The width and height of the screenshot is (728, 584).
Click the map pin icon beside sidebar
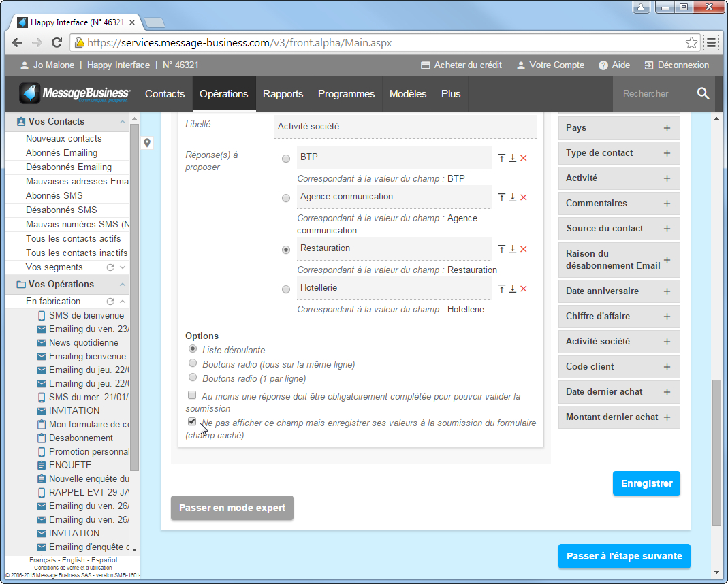[x=147, y=143]
